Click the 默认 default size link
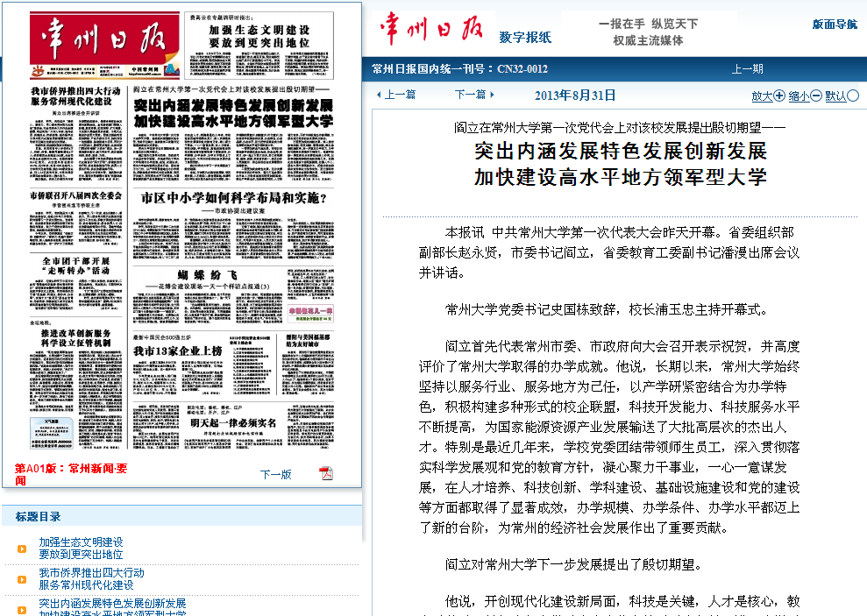This screenshot has height=616, width=867. (x=836, y=96)
